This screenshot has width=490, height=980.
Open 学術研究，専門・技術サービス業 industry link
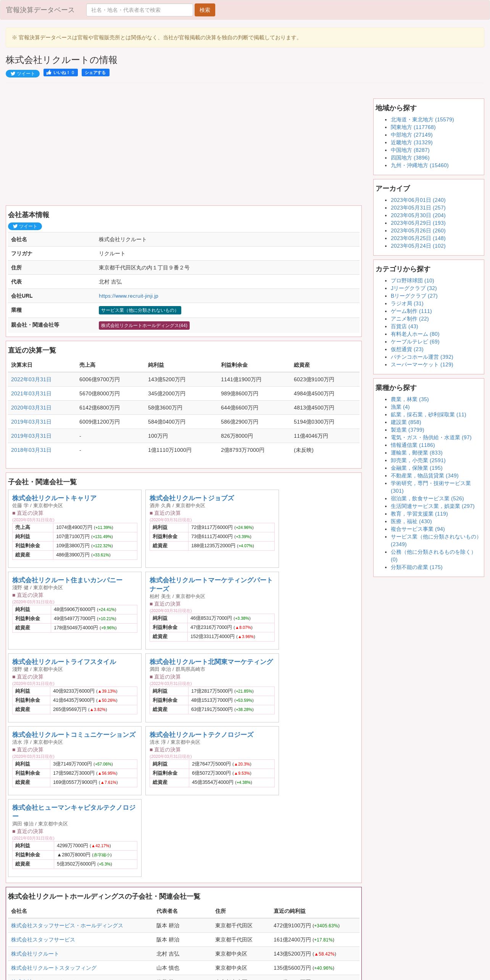430,487
